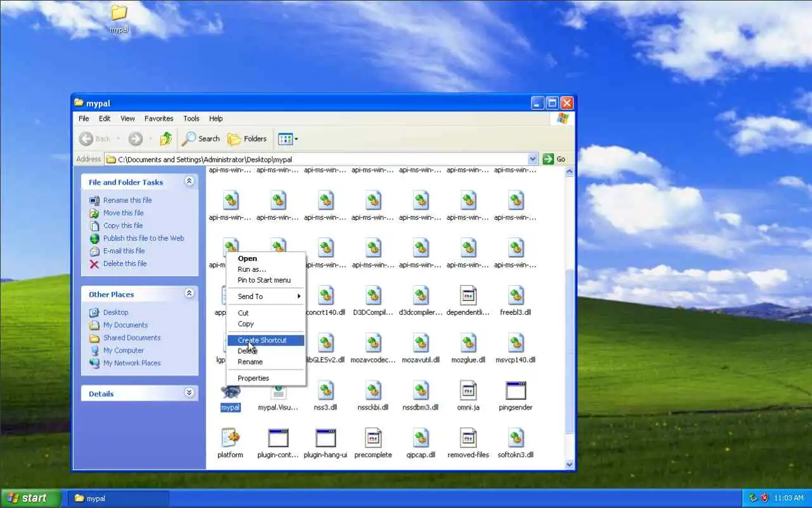The height and width of the screenshot is (508, 812).
Task: Choose Open in context menu
Action: (266, 258)
